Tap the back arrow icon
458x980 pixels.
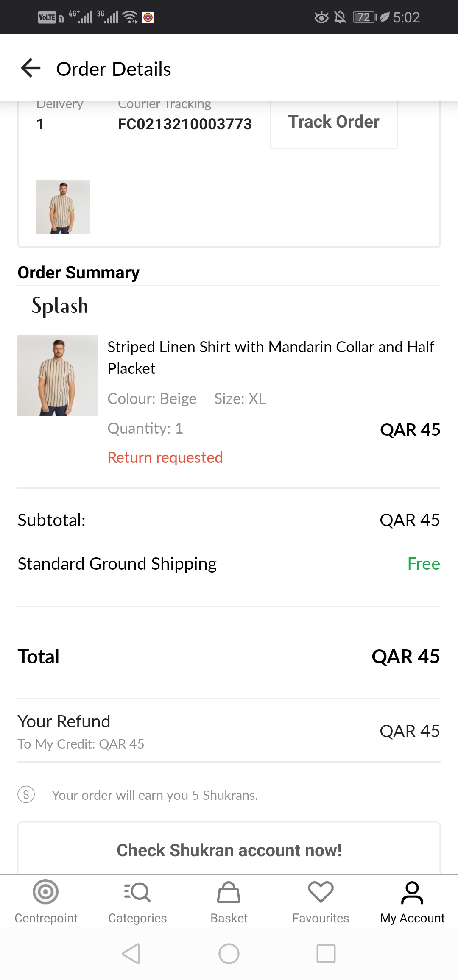[x=31, y=68]
